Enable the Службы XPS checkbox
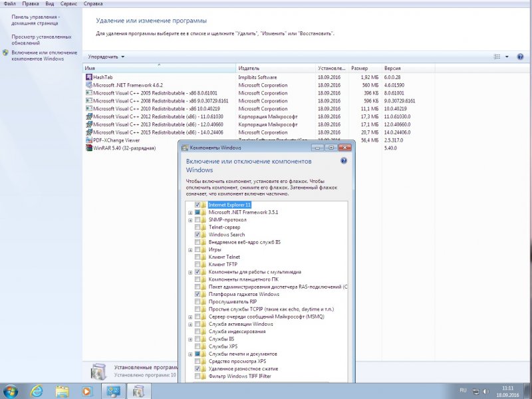532x399 pixels. tap(197, 346)
